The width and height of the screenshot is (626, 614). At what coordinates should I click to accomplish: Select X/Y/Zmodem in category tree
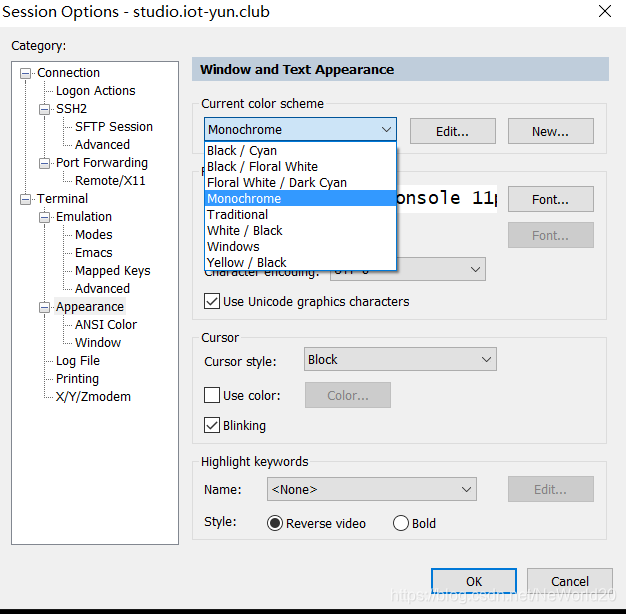(x=93, y=396)
